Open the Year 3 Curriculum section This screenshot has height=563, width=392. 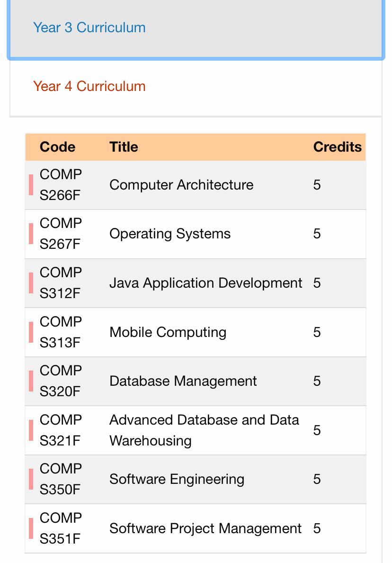89,27
